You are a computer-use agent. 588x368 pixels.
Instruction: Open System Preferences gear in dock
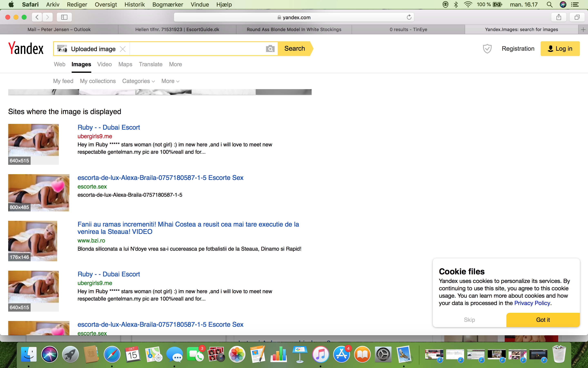[x=383, y=354]
